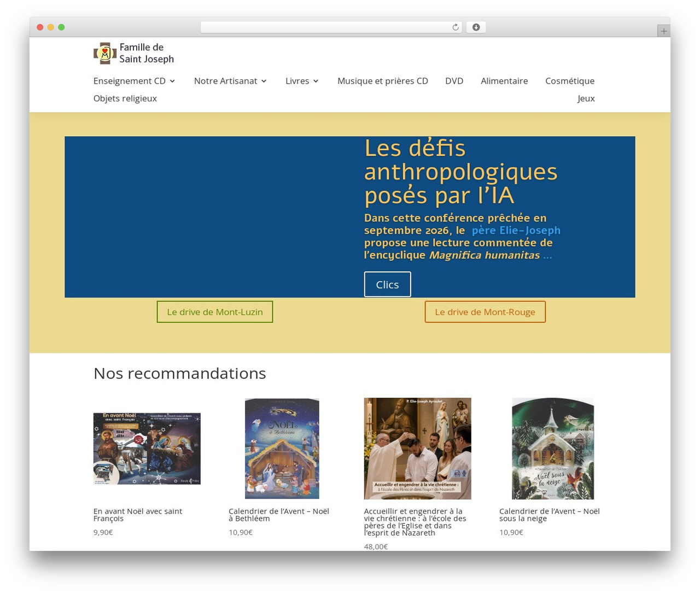
Task: Expand the Notre Artisanat submenu chevron
Action: 264,81
